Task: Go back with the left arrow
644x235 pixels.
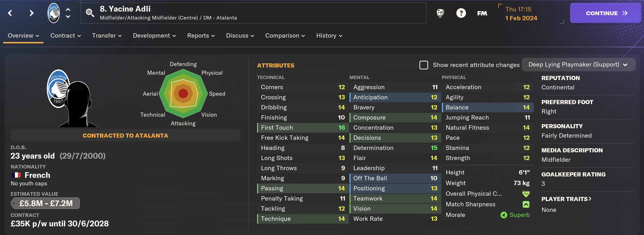Action: (10, 13)
